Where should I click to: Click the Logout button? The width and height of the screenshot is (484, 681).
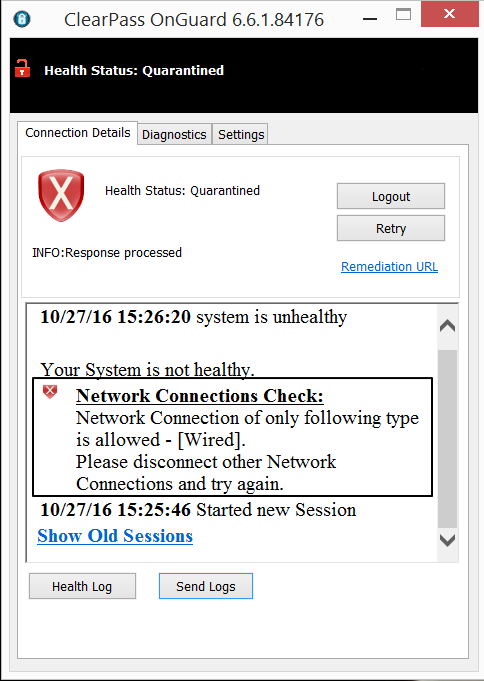391,196
